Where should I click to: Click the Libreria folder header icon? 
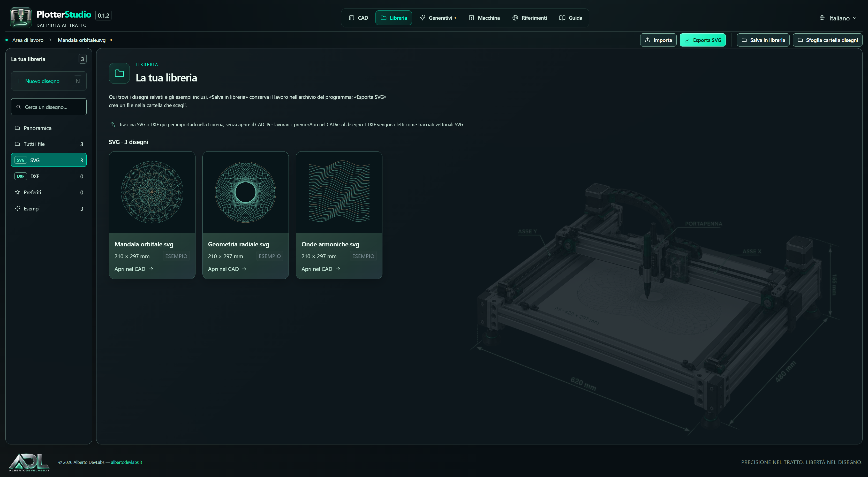click(119, 73)
